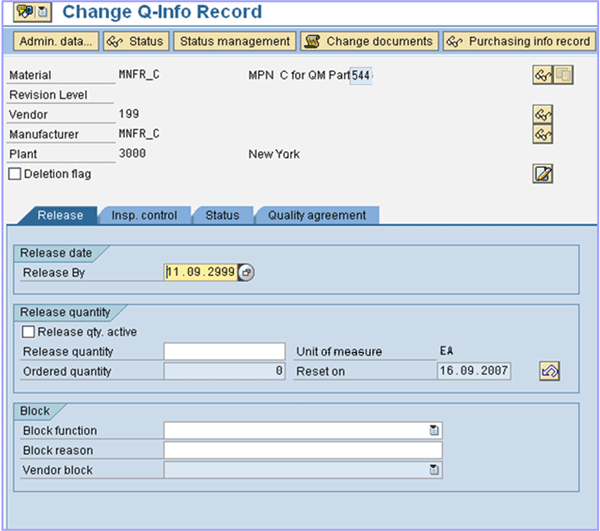Click the display material glasses icon
This screenshot has width=600, height=531.
(x=542, y=76)
